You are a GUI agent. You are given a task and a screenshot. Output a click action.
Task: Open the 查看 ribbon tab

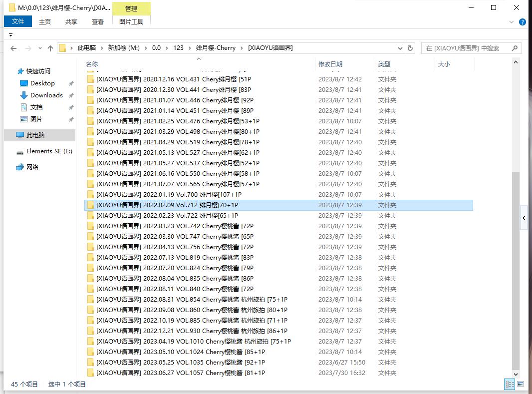point(98,21)
